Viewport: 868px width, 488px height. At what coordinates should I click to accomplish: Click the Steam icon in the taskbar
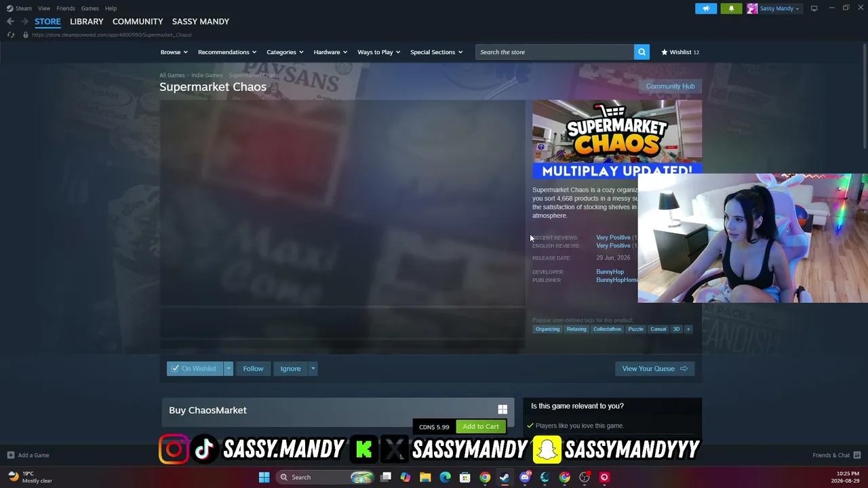click(x=505, y=477)
